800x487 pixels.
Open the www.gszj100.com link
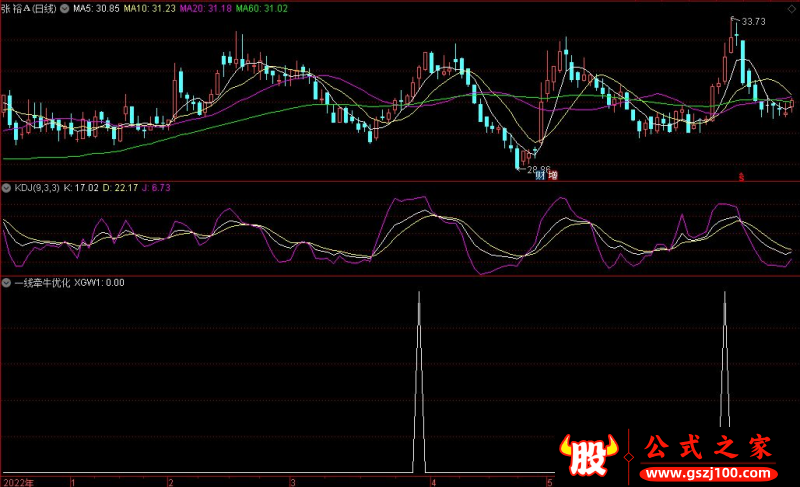pyautogui.click(x=704, y=471)
